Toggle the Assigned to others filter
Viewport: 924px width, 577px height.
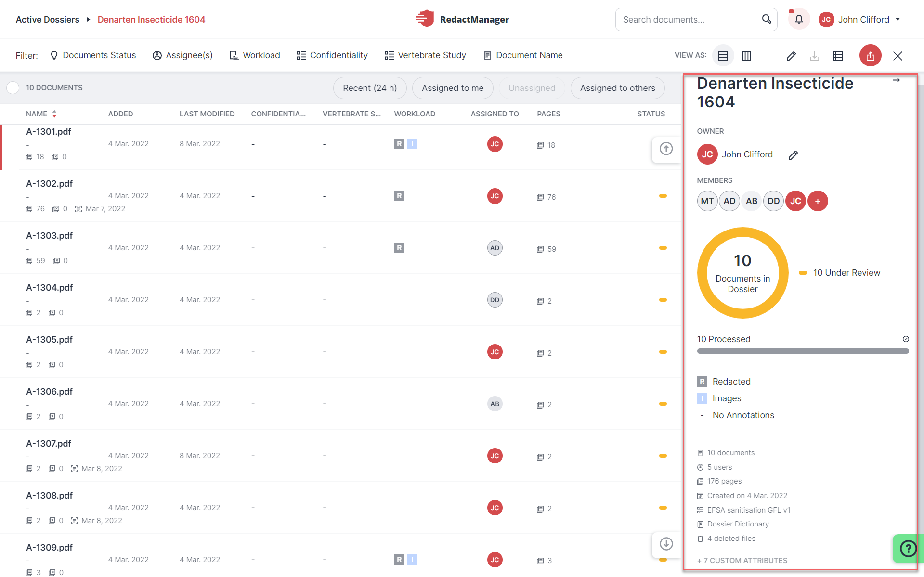tap(617, 88)
